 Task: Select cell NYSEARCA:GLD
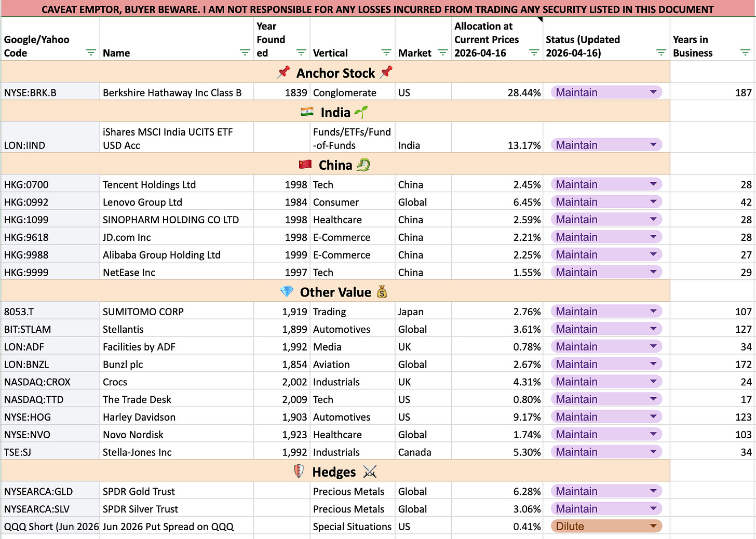[x=50, y=491]
